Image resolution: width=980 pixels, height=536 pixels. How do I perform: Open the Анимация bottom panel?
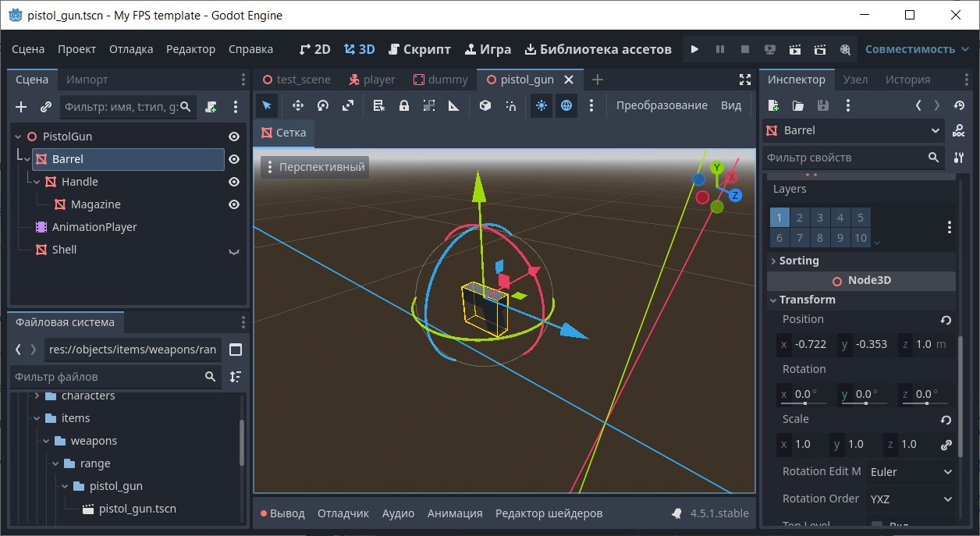pos(455,513)
